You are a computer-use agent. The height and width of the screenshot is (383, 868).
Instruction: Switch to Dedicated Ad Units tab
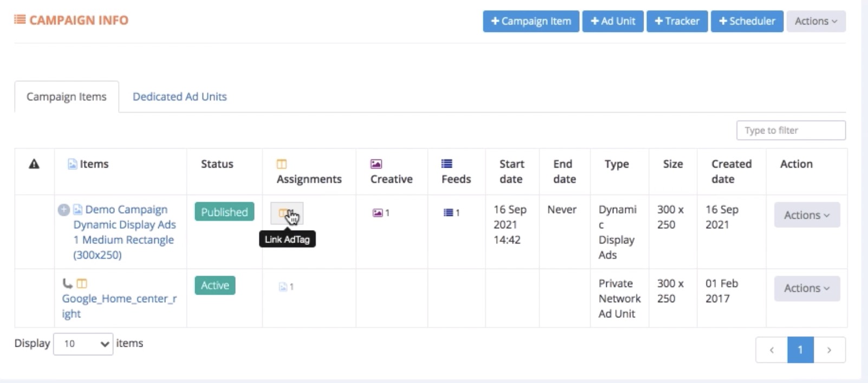180,97
